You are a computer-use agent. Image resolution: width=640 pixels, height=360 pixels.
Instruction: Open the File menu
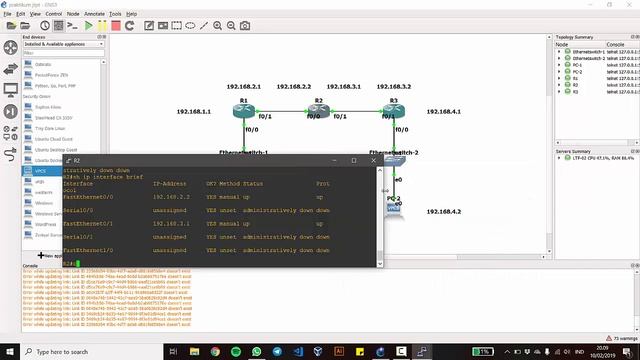coord(7,14)
